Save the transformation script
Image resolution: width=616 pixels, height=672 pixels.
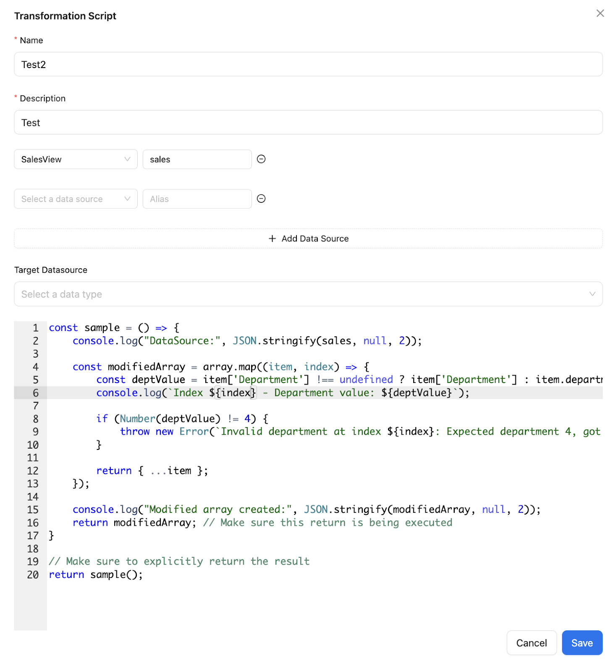[x=582, y=643]
